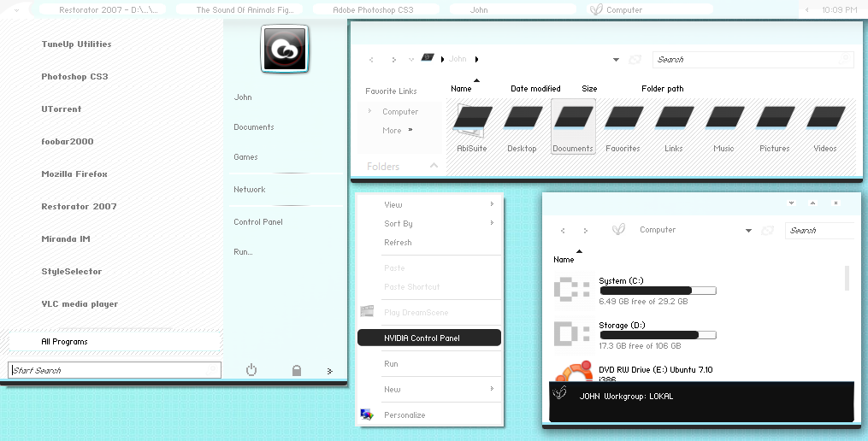
Task: Open Games from Start menu
Action: [245, 157]
